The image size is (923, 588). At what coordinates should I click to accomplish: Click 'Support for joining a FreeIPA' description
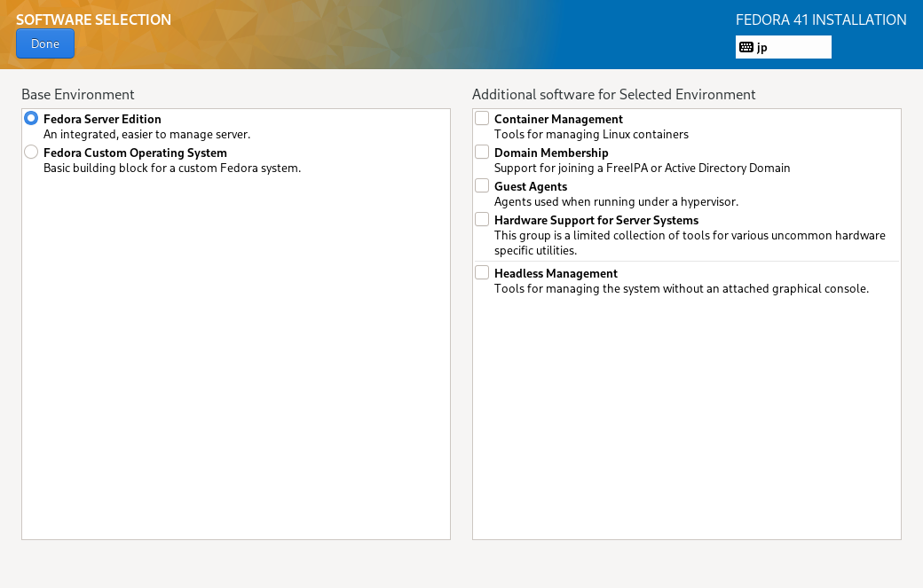coord(643,169)
